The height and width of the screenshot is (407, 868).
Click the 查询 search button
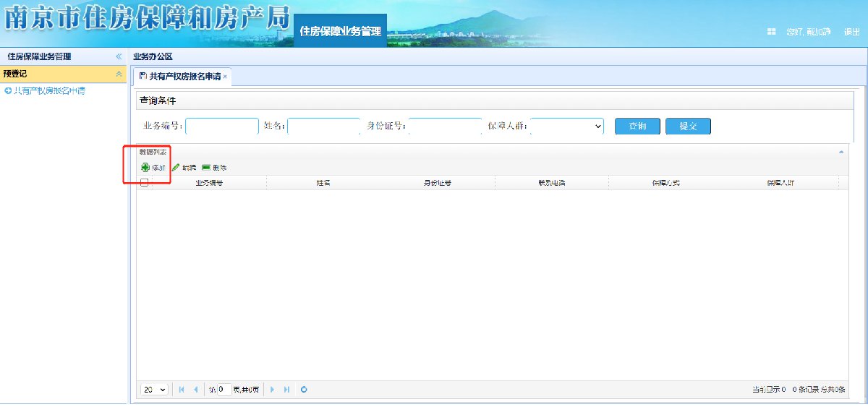point(637,126)
